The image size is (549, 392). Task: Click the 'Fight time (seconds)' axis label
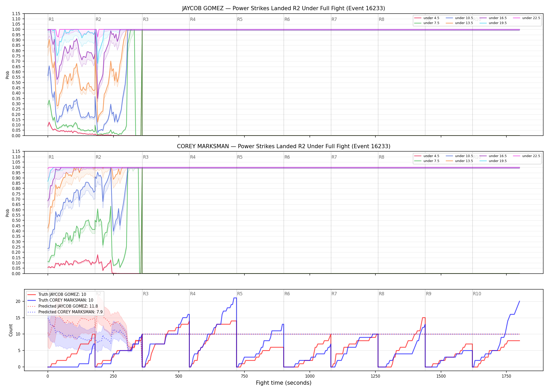pos(284,383)
